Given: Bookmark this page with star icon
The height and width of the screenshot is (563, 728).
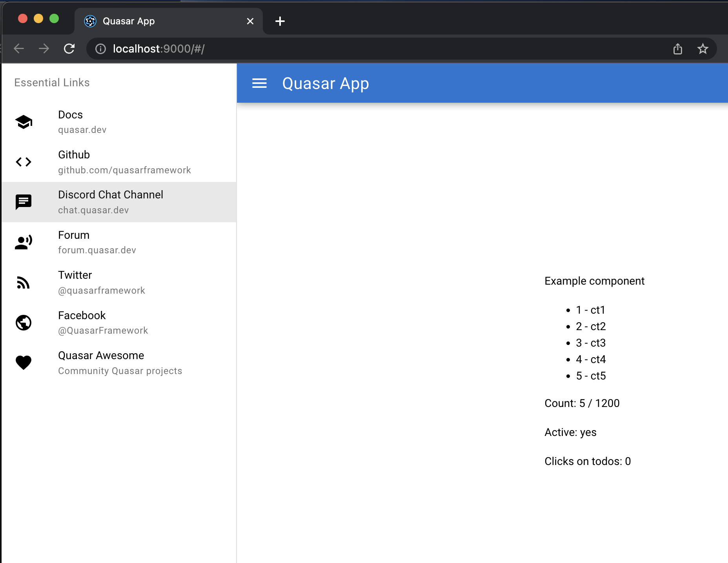Looking at the screenshot, I should [703, 49].
